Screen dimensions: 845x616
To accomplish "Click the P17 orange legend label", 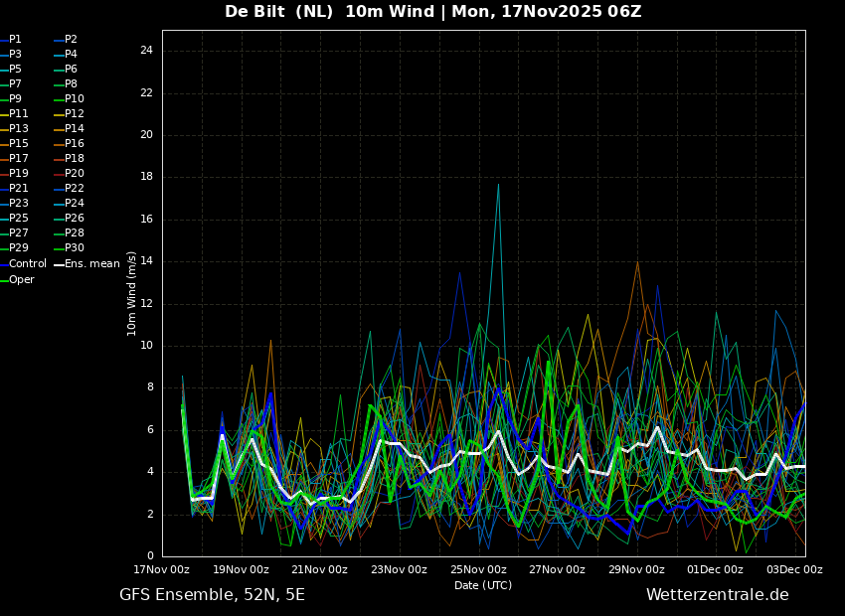I will pos(18,158).
